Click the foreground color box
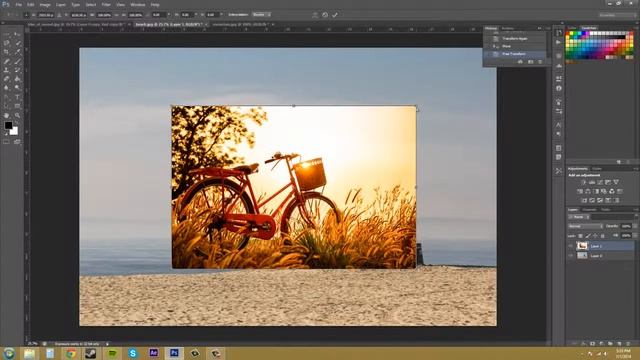This screenshot has width=640, height=360. point(8,125)
